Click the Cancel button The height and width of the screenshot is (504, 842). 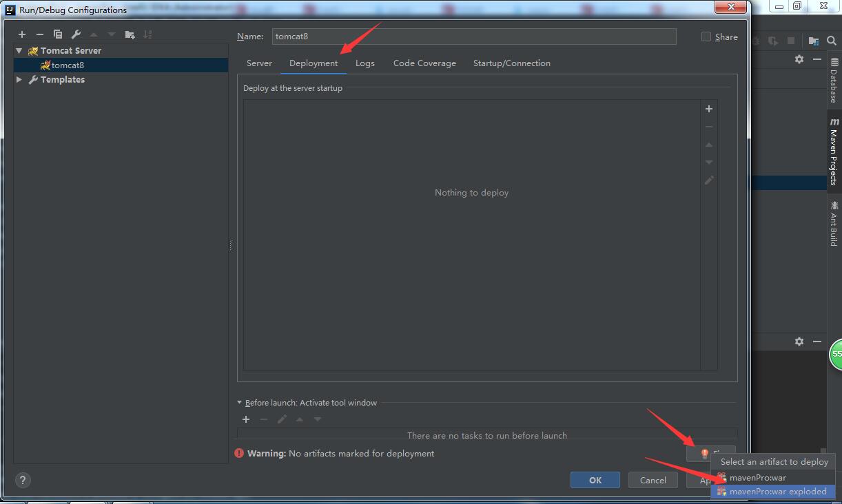tap(653, 480)
